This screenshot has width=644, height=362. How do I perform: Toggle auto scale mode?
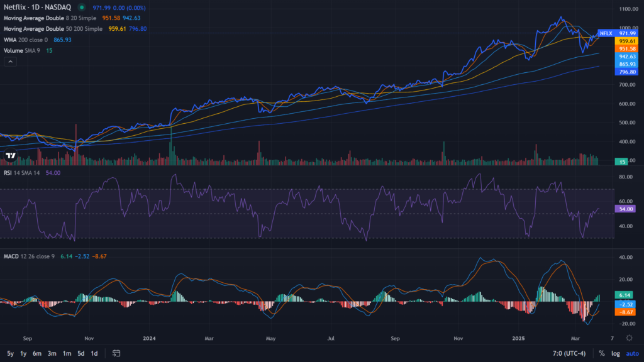(631, 353)
